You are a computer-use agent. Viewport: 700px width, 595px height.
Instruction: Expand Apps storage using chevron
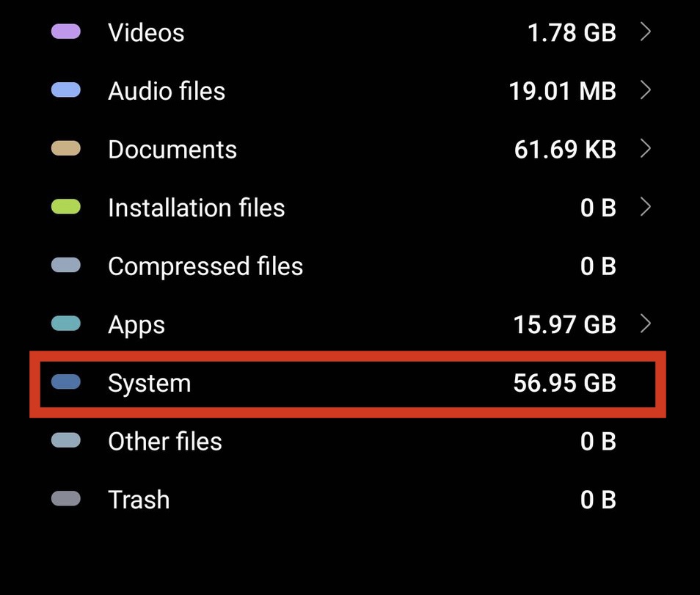coord(645,324)
